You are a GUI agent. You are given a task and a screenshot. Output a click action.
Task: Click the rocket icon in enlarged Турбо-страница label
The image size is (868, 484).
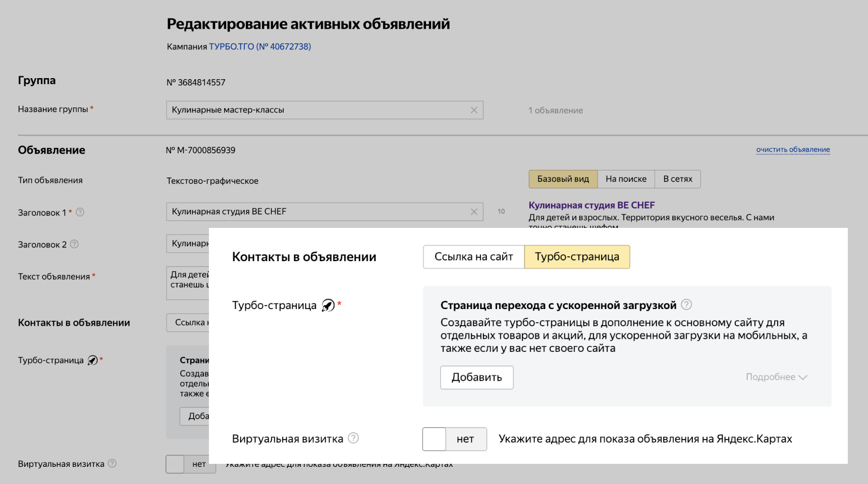328,306
